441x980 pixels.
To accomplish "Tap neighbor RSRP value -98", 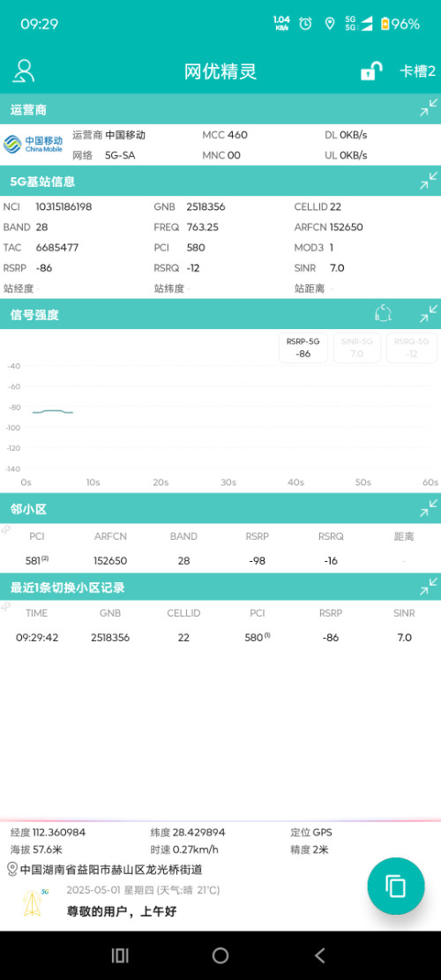I will coord(258,561).
